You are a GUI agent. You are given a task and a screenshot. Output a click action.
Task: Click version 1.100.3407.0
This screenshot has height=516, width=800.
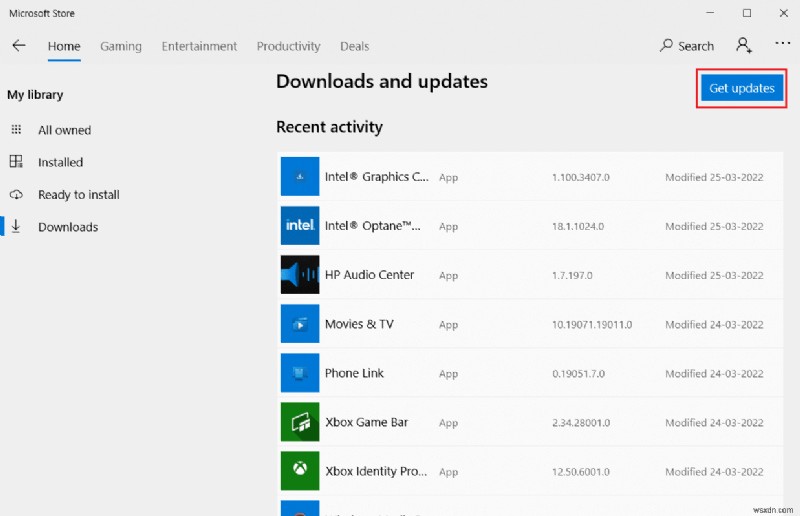(x=581, y=177)
